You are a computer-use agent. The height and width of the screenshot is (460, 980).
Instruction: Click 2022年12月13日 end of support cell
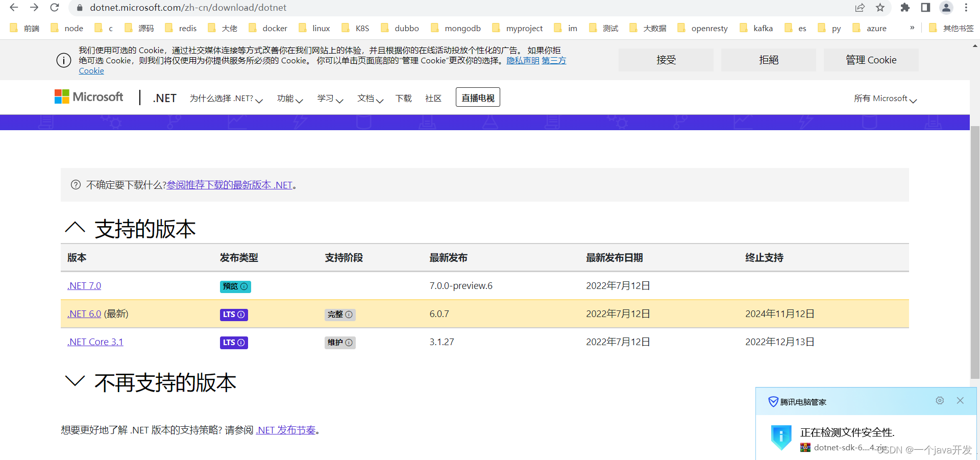tap(779, 342)
